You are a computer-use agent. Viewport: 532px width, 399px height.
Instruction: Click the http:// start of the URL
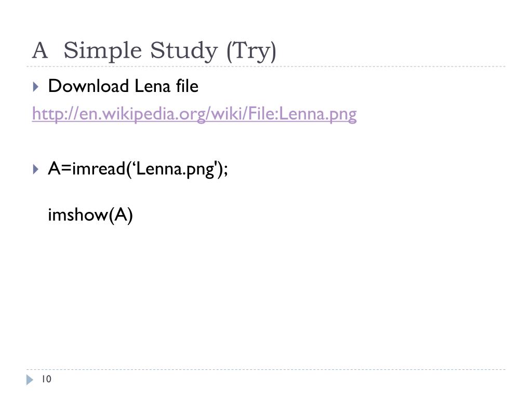tap(55, 113)
